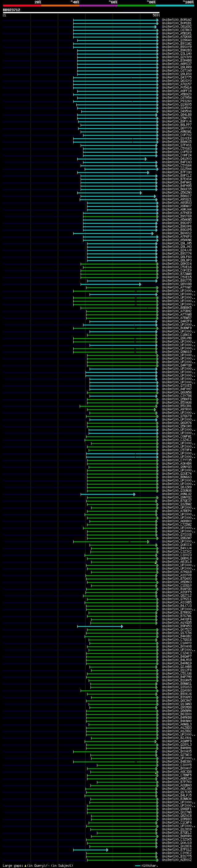The image size is (197, 868).
Task: Select the UniRef100_B7QE37 label
Action: [177, 501]
